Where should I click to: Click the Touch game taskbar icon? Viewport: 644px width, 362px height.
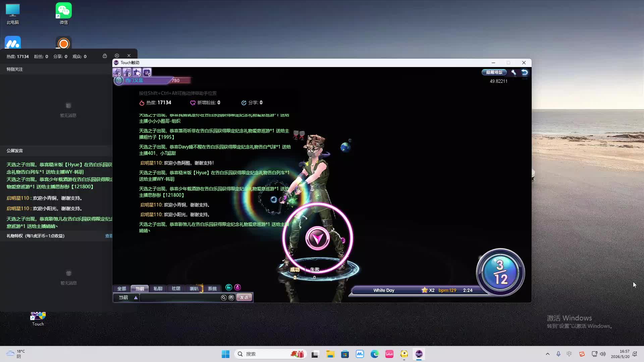click(419, 354)
